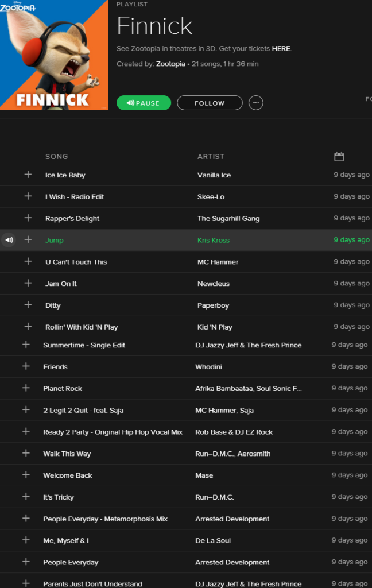Screen dimensions: 372x588
Task: Click the plus icon beside Jump
Action: coord(28,239)
